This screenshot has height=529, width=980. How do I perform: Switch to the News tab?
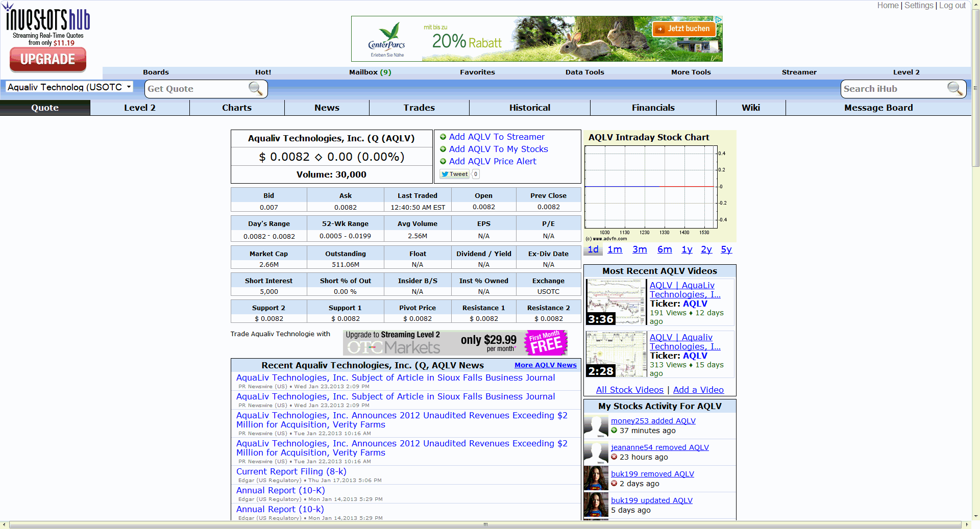point(327,108)
